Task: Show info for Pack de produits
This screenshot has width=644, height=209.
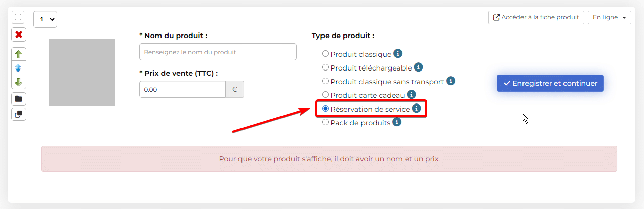Action: [x=397, y=122]
